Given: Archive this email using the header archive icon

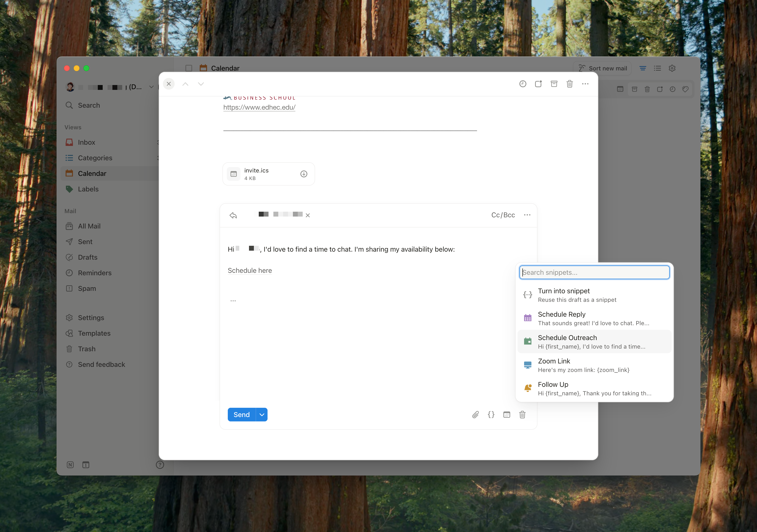Looking at the screenshot, I should point(554,84).
